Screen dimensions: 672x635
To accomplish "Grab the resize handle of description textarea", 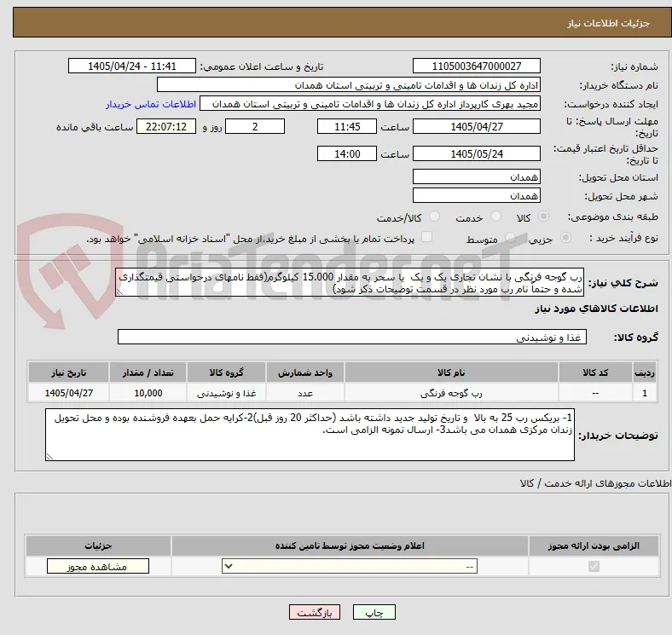I will pyautogui.click(x=119, y=292).
